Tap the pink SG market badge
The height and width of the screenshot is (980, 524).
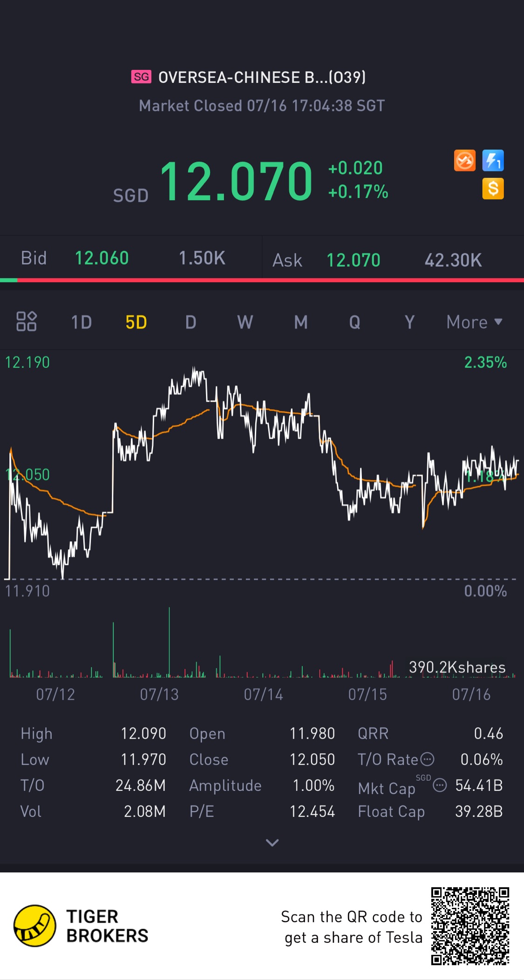[x=142, y=77]
